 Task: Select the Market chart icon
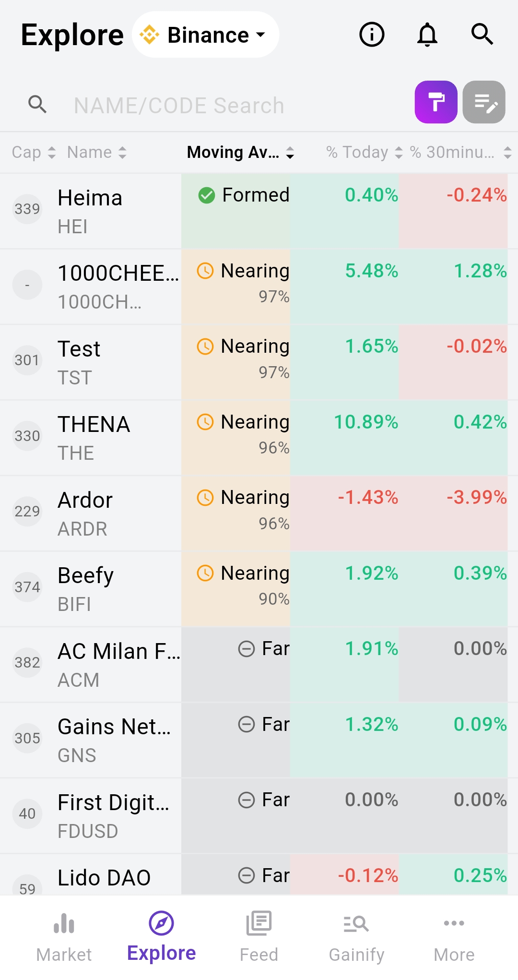(64, 922)
